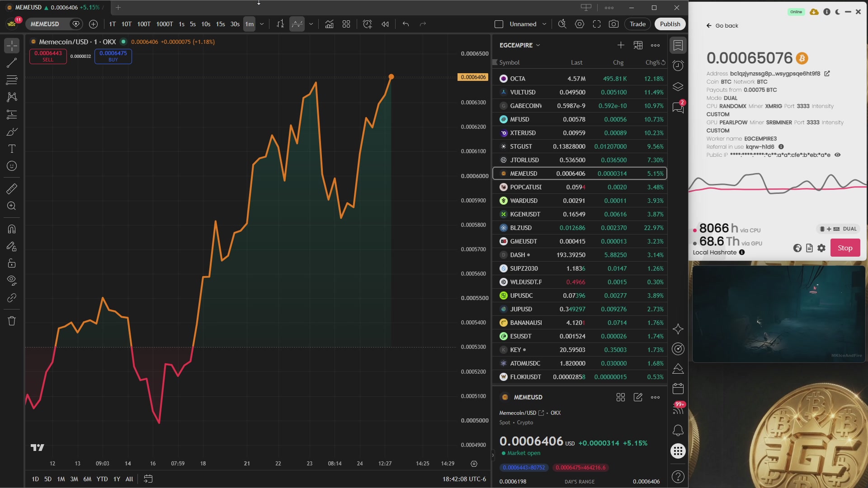Undo the last chart action
This screenshot has height=488, width=868.
tap(406, 24)
